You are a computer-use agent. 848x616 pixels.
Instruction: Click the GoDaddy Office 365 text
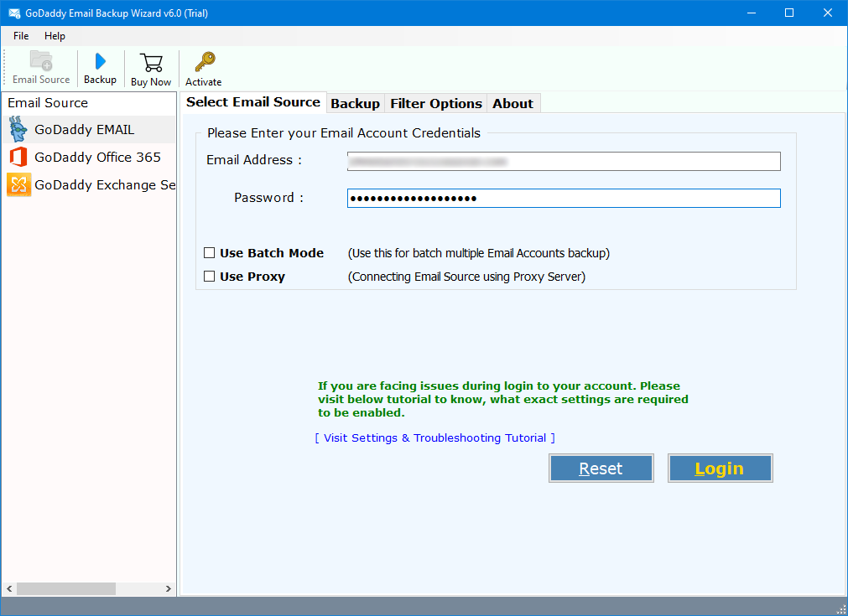pos(98,158)
